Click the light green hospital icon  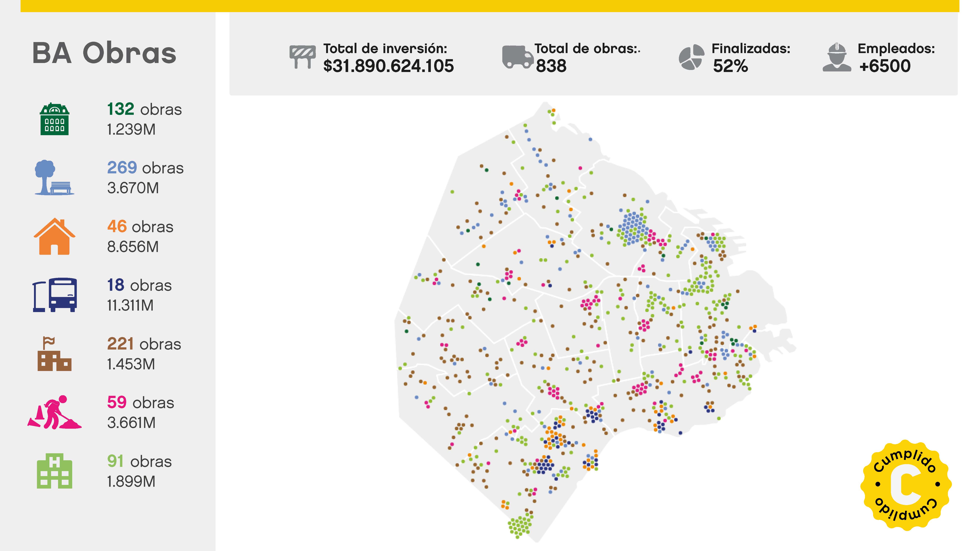(x=54, y=471)
